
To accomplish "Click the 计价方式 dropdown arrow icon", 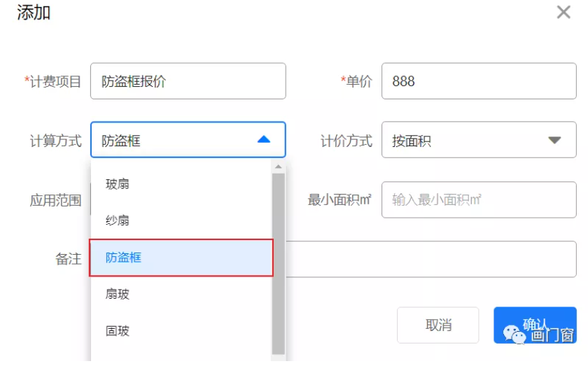I will tap(554, 141).
